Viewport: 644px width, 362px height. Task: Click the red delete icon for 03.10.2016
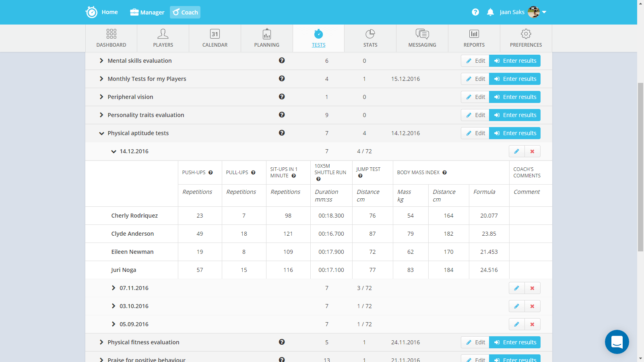click(x=532, y=306)
